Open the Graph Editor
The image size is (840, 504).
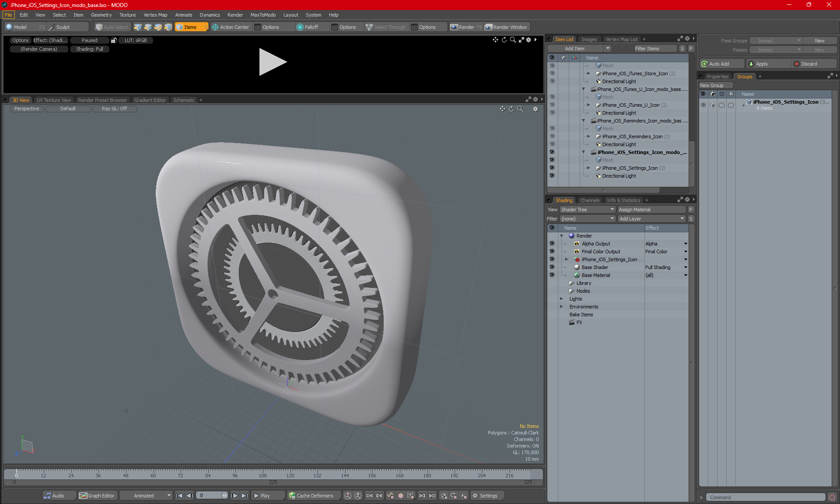(97, 496)
